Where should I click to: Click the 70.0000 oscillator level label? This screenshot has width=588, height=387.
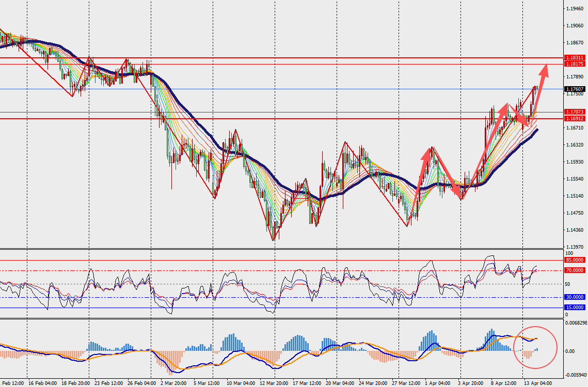click(574, 270)
